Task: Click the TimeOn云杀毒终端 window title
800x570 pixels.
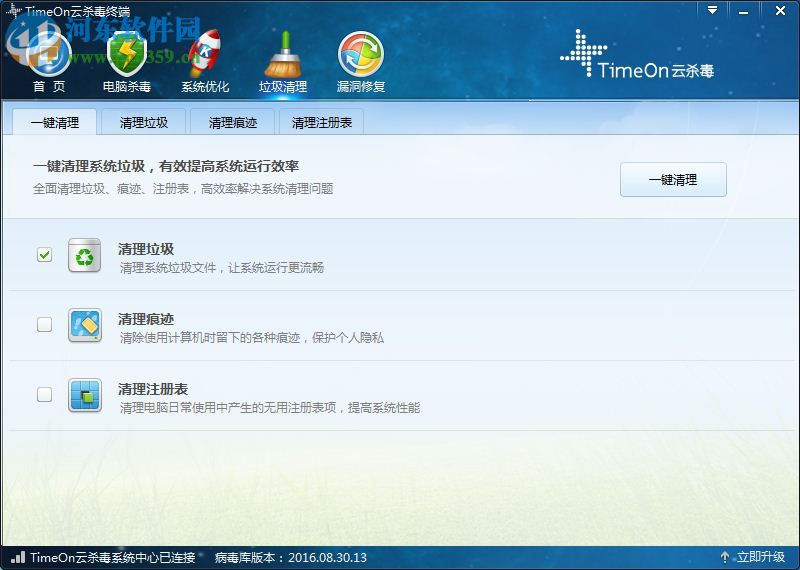Action: coord(78,11)
